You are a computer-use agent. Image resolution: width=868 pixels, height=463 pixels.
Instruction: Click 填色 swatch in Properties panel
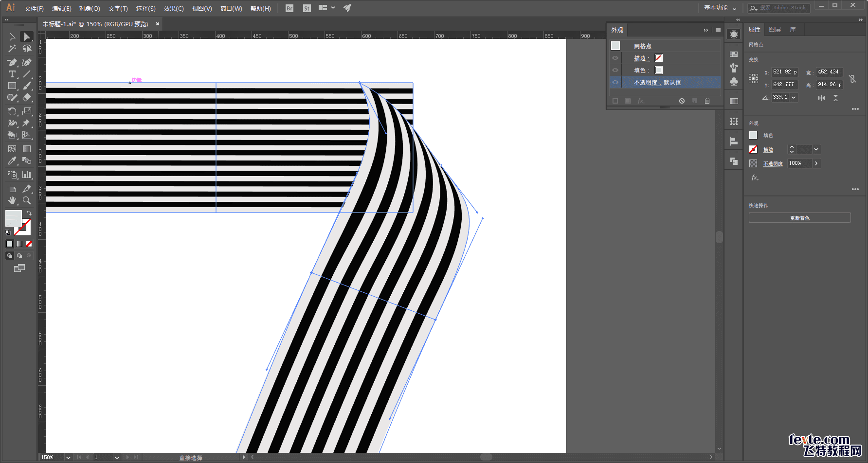point(753,135)
